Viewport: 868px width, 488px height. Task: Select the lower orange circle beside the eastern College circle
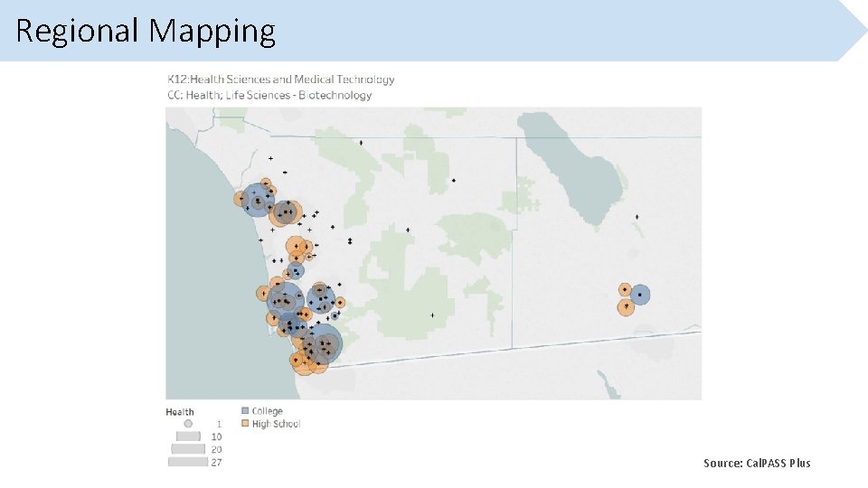(x=626, y=307)
